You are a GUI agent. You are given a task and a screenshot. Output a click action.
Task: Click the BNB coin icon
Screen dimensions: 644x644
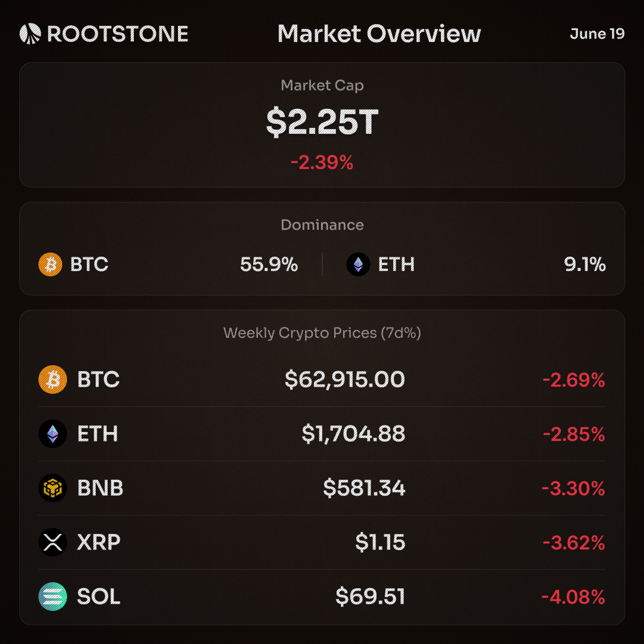(53, 488)
